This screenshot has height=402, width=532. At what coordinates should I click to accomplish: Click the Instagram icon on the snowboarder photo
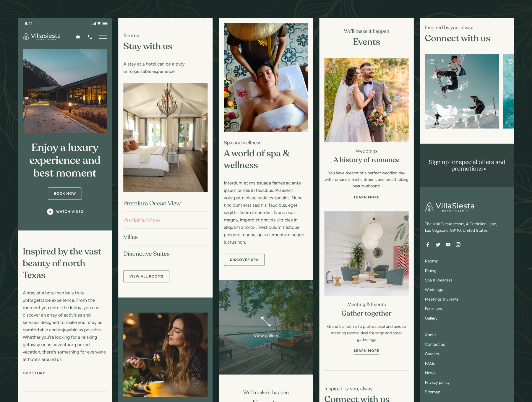point(432,61)
